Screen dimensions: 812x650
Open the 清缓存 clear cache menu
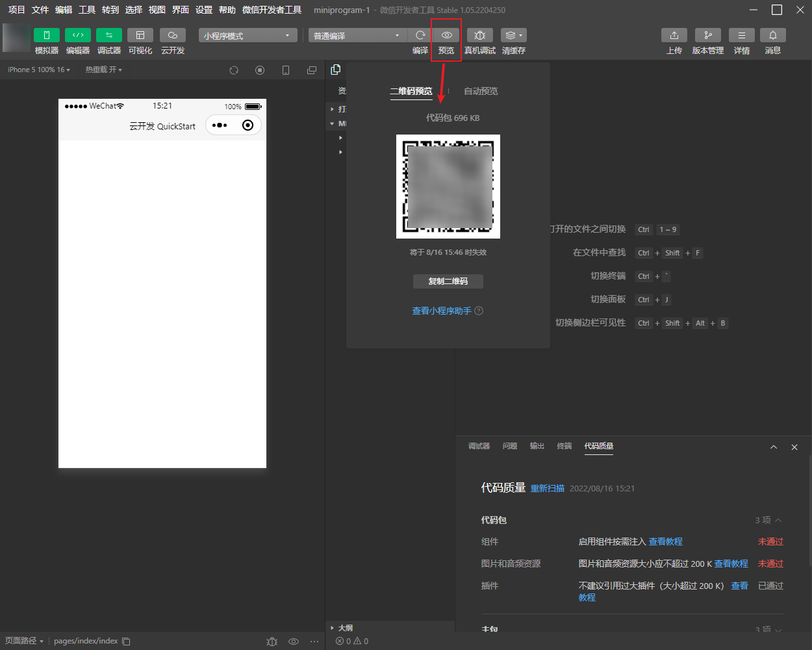514,36
